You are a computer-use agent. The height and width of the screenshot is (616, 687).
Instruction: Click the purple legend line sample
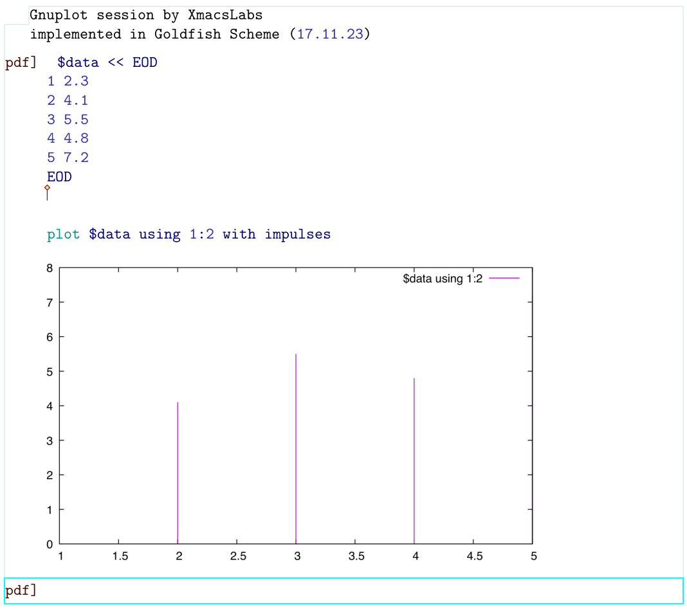click(x=504, y=278)
